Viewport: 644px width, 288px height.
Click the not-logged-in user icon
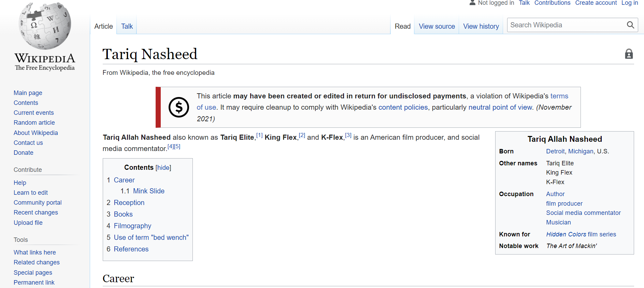pyautogui.click(x=472, y=3)
